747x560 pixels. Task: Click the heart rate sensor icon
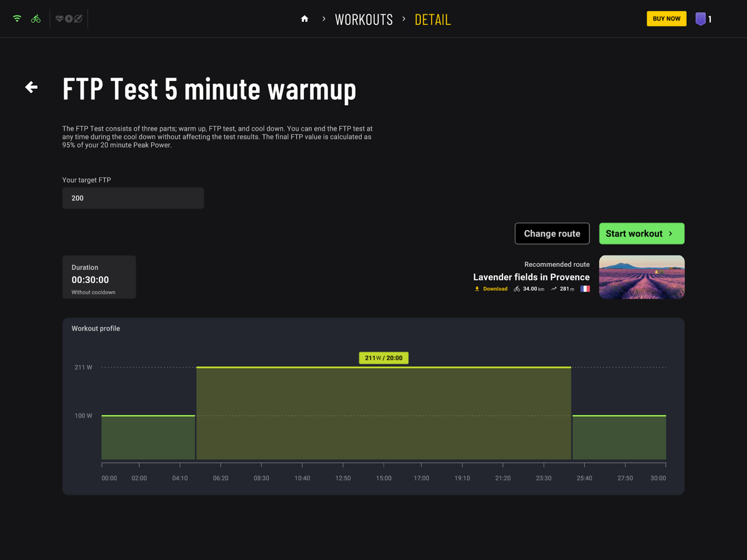pyautogui.click(x=59, y=19)
